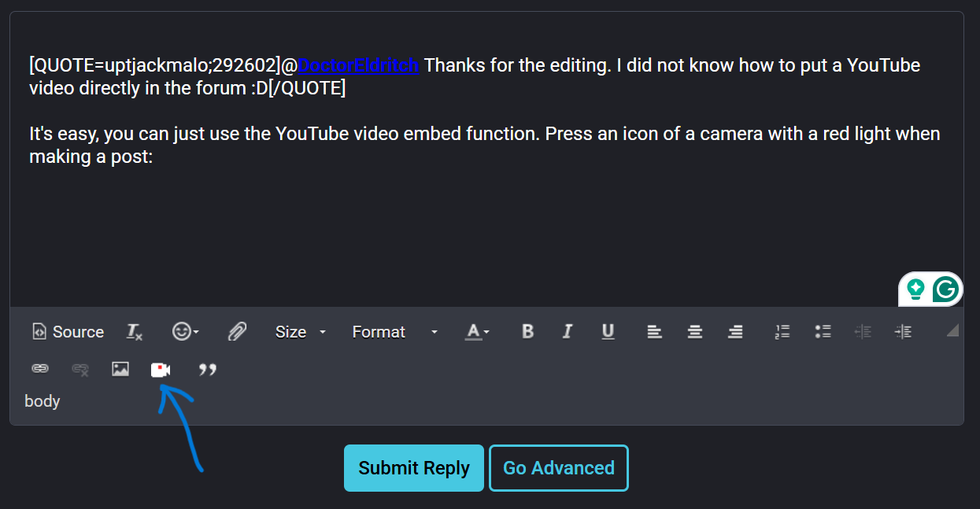Click the insert link icon

tap(40, 368)
